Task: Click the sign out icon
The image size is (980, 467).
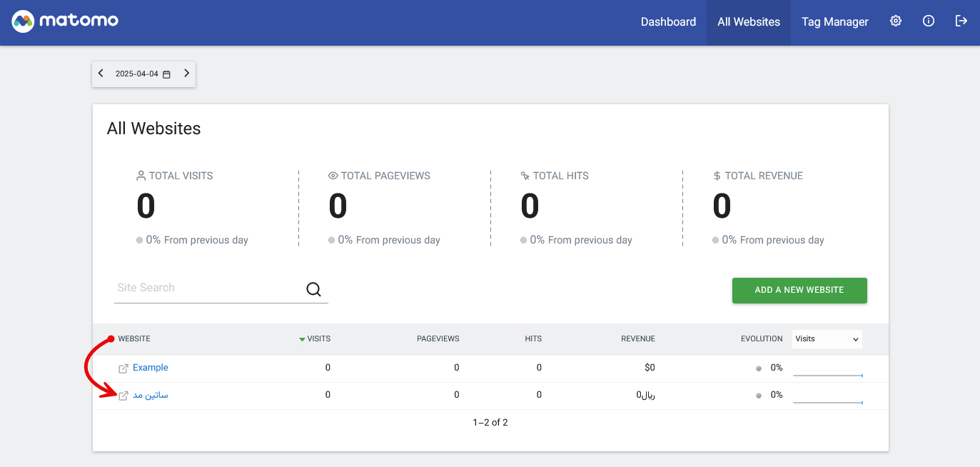Action: (x=961, y=21)
